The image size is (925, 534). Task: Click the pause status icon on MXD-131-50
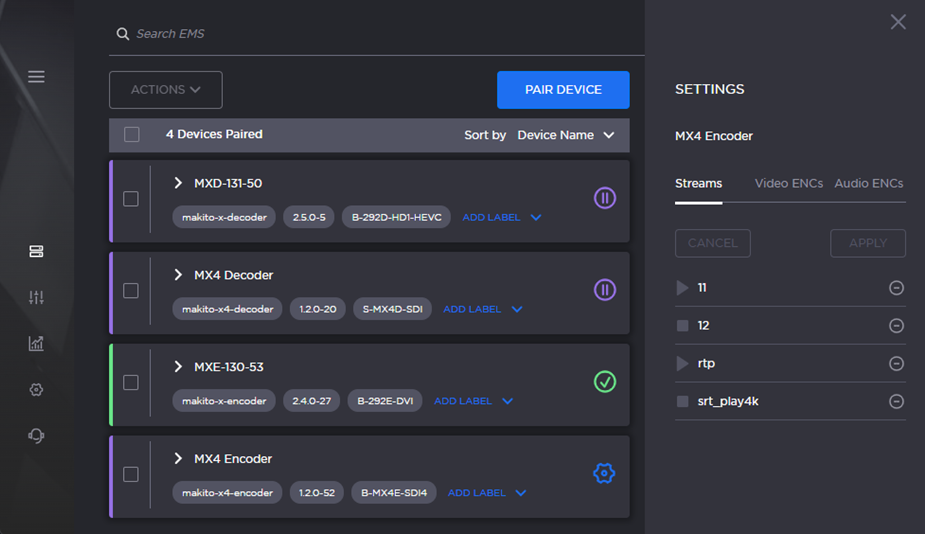coord(604,198)
